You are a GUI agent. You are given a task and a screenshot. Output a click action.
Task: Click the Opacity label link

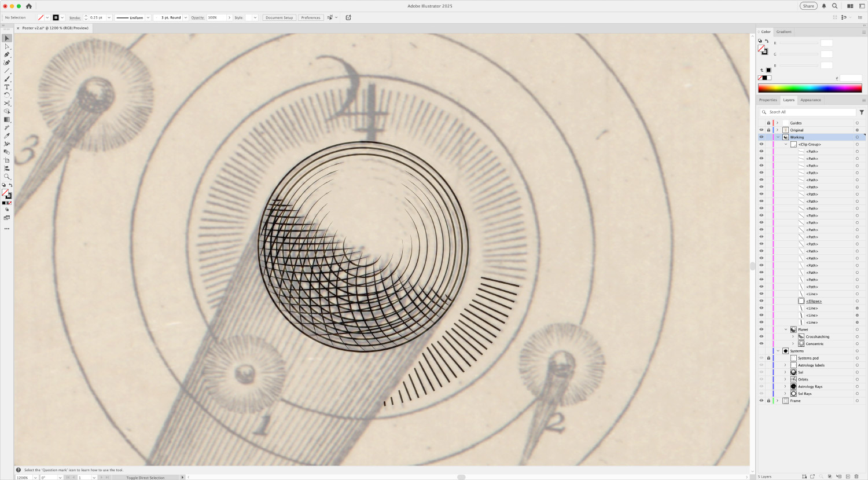[x=198, y=17]
